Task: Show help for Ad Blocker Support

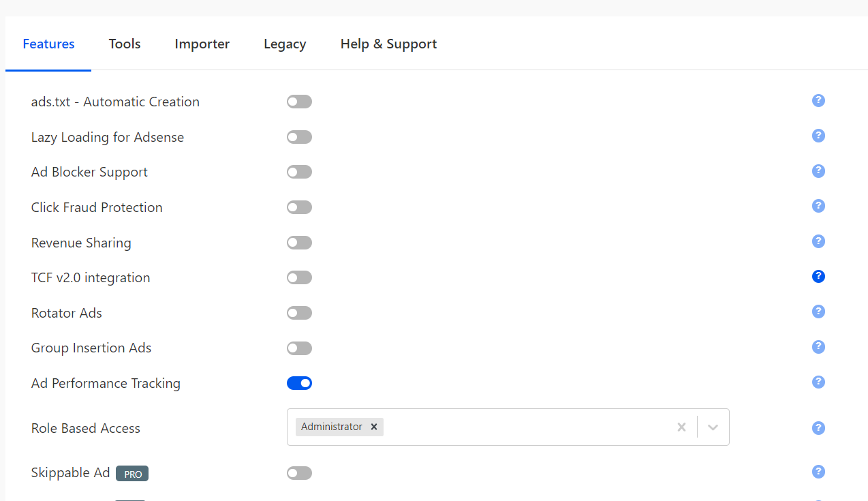Action: coord(818,171)
